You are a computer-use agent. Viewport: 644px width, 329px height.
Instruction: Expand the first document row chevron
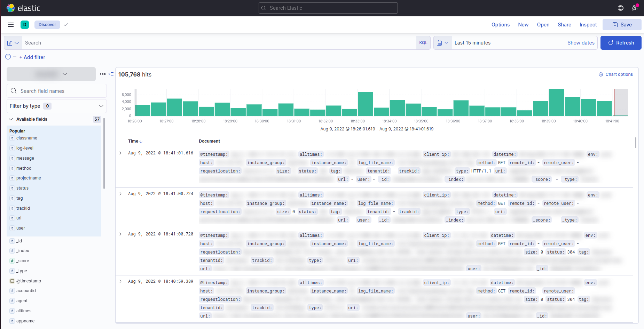click(120, 153)
